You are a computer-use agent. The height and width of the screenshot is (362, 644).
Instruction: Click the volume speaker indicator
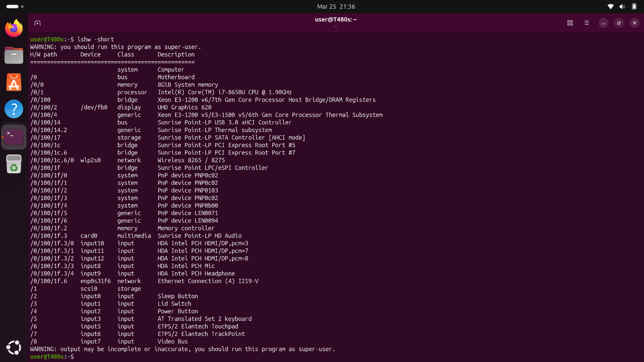coord(622,6)
